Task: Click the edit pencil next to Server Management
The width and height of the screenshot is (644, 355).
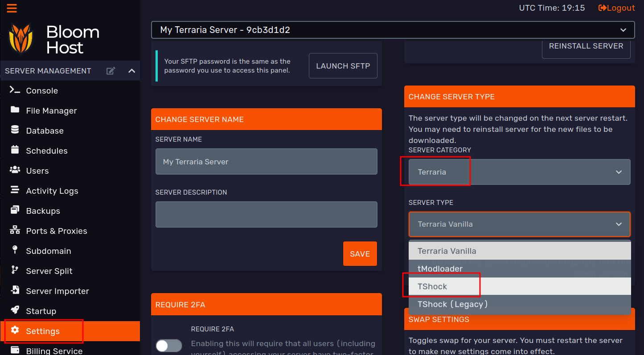Action: click(x=111, y=70)
